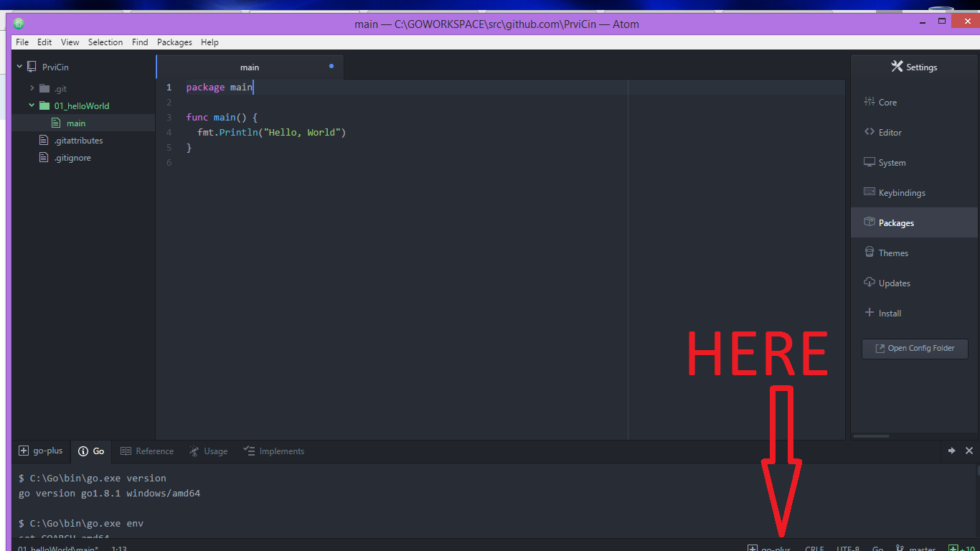The height and width of the screenshot is (551, 980).
Task: Open the Install packages section
Action: point(890,314)
